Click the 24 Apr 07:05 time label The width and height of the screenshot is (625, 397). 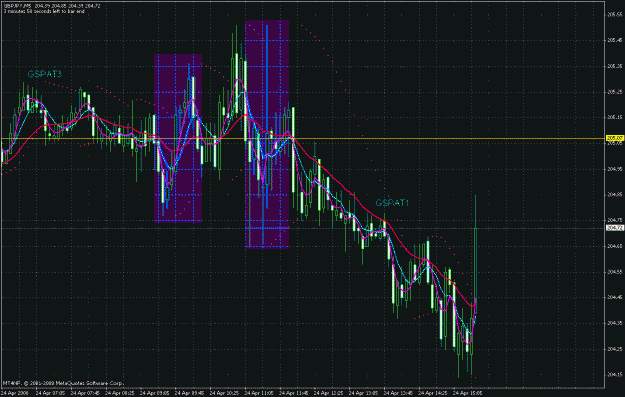(50, 393)
